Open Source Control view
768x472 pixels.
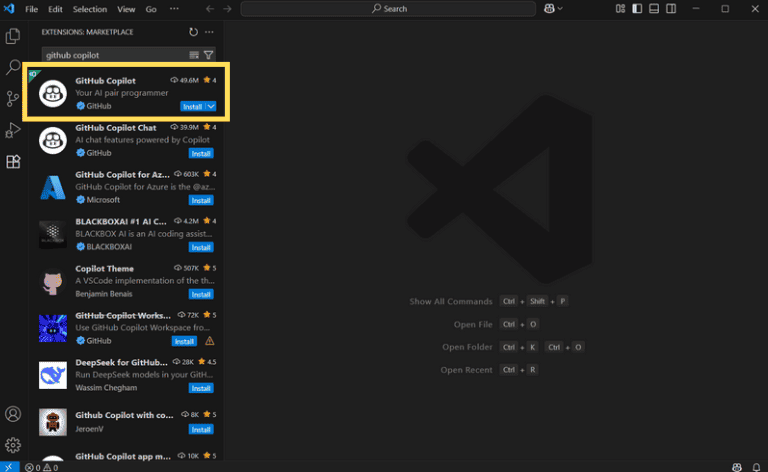(x=13, y=98)
